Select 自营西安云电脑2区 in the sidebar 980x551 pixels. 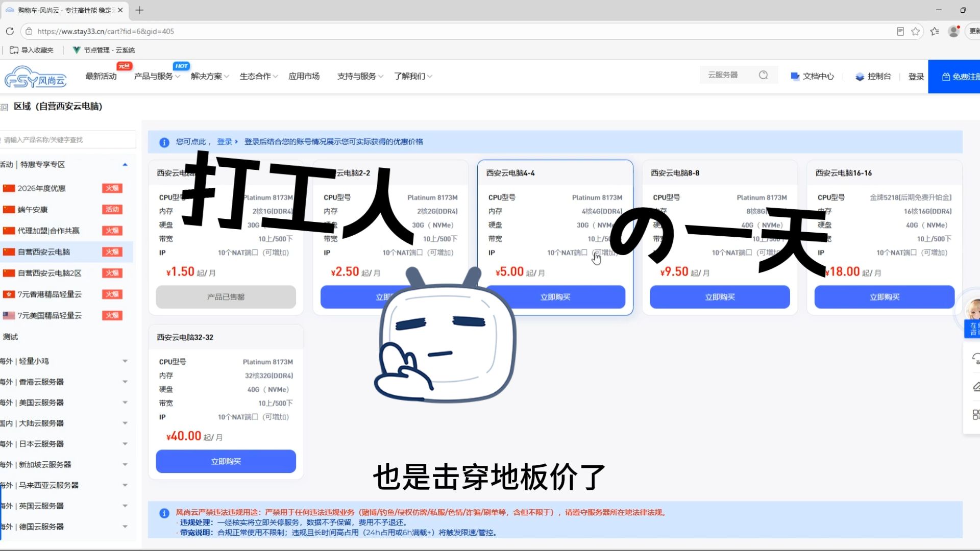66,273
